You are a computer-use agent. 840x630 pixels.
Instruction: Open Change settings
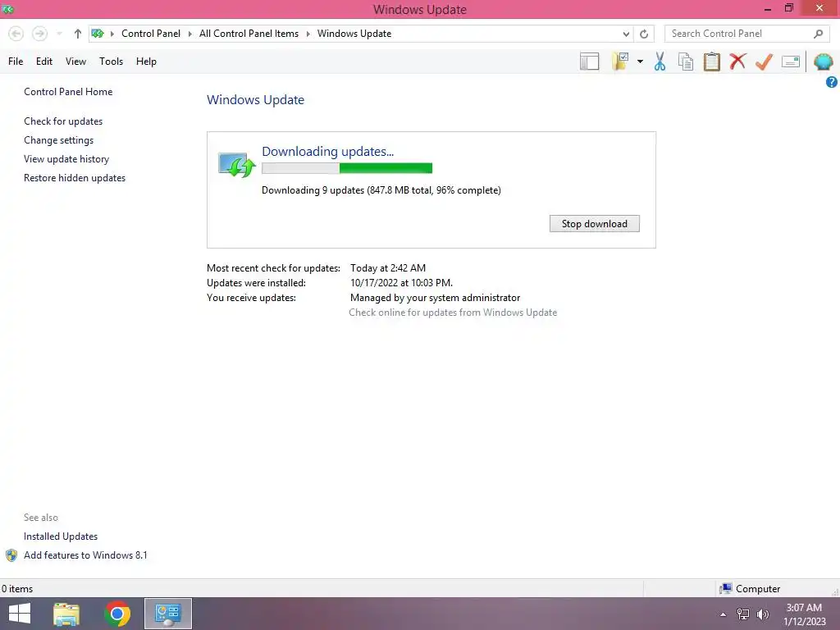click(58, 139)
